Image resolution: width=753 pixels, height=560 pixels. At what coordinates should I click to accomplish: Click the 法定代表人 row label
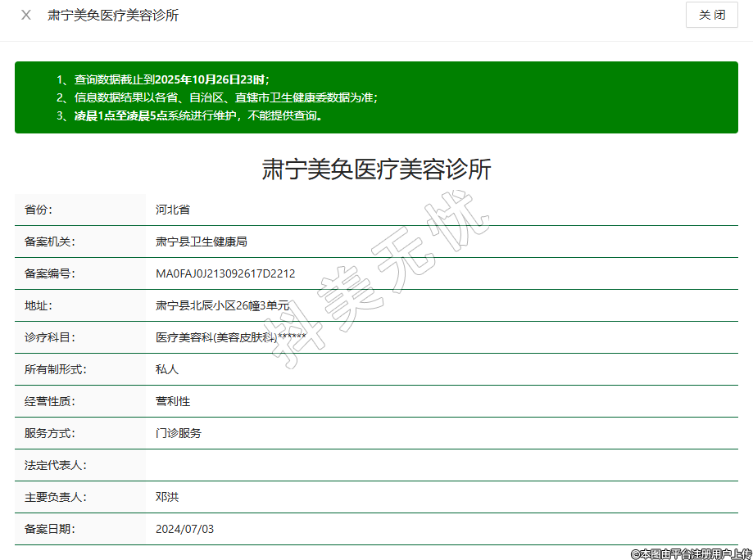[x=56, y=465]
